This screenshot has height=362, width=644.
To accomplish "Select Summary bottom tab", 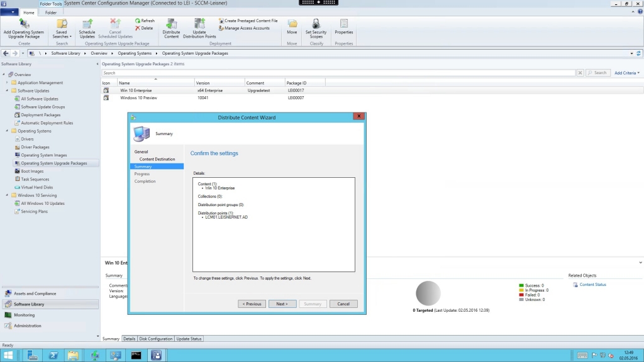I will (111, 339).
